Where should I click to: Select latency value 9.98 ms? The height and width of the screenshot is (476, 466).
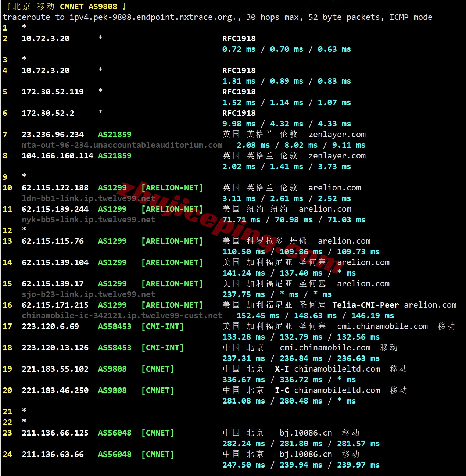[x=239, y=124]
